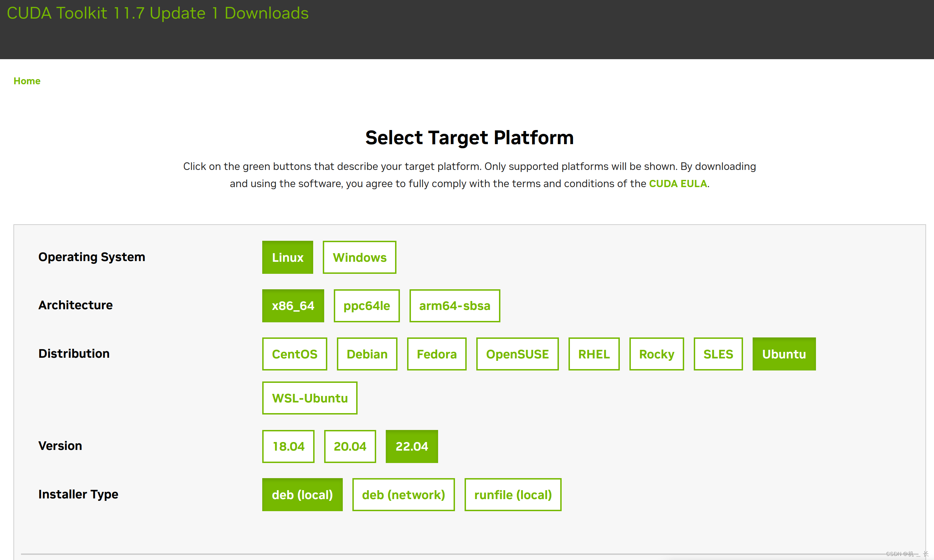Click the Installer Type row label
The height and width of the screenshot is (560, 934).
coord(78,494)
